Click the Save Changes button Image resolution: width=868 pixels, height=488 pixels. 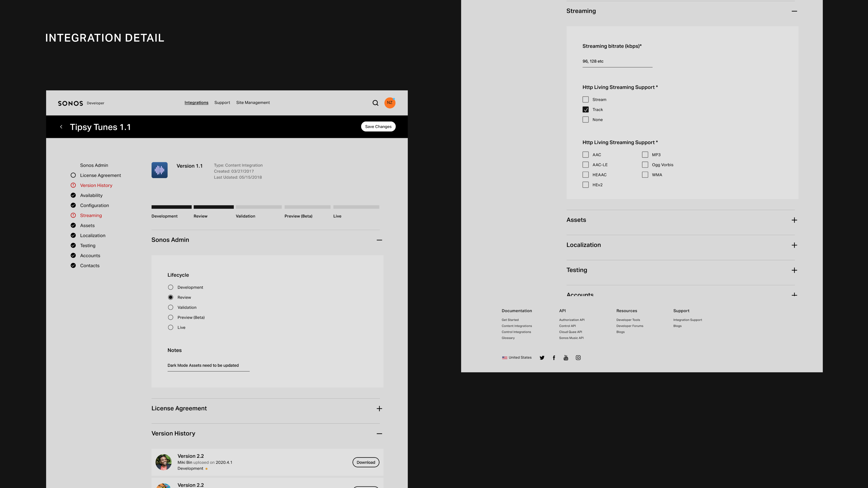click(x=378, y=127)
